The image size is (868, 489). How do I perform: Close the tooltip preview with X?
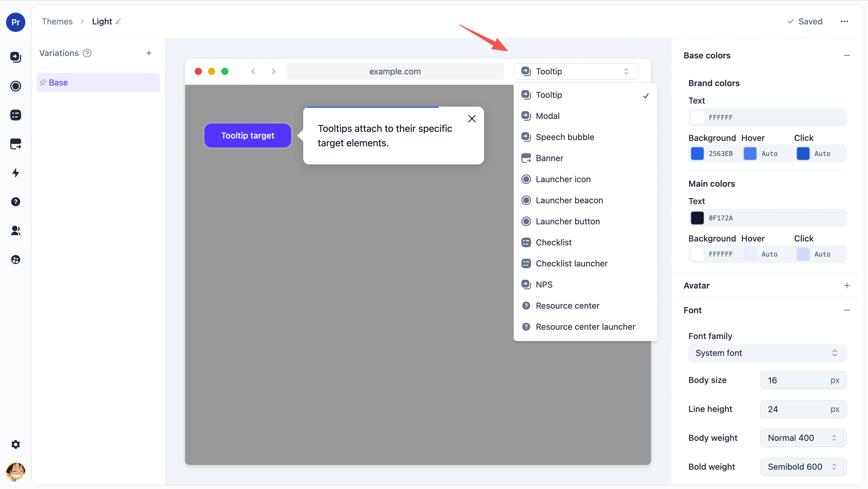[472, 118]
